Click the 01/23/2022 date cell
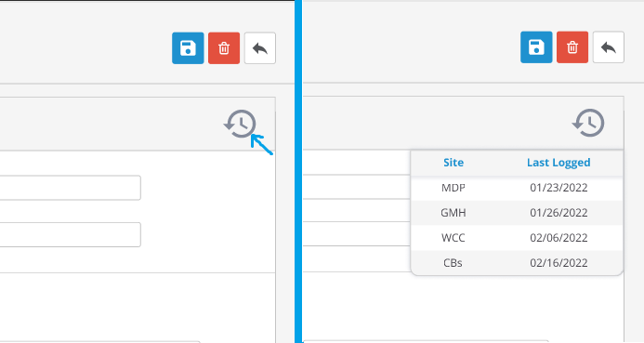 pyautogui.click(x=559, y=188)
